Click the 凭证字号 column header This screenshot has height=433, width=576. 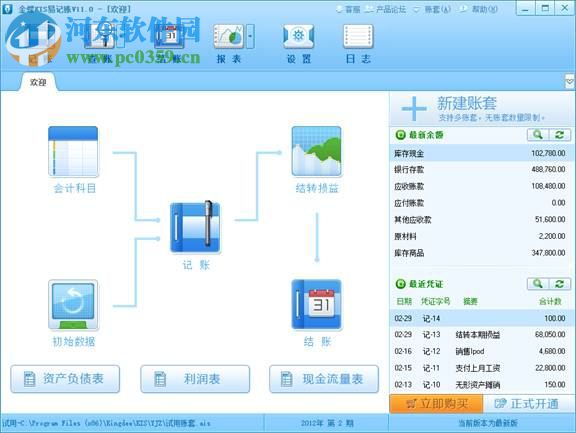tap(435, 302)
